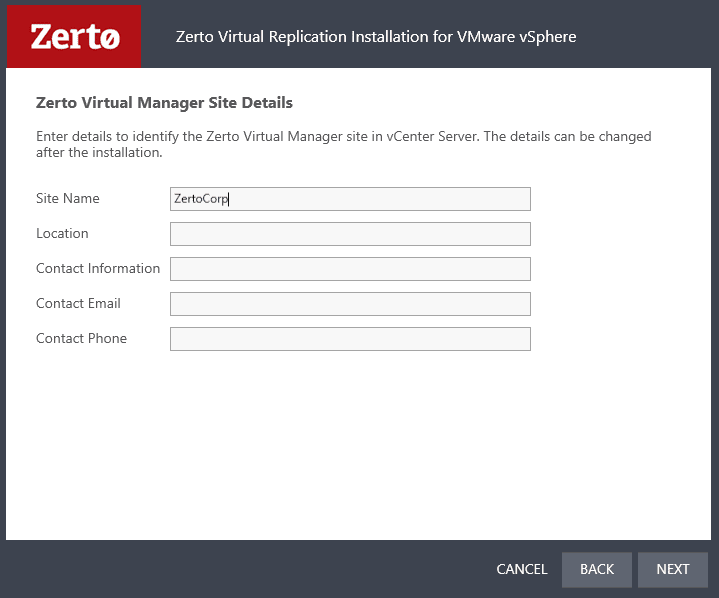This screenshot has width=719, height=598.
Task: Click the Site Name label
Action: tap(68, 199)
